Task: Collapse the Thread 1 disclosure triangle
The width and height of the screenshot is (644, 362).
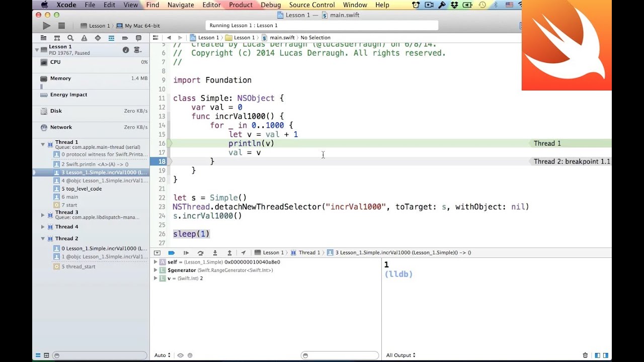Action: tap(43, 144)
